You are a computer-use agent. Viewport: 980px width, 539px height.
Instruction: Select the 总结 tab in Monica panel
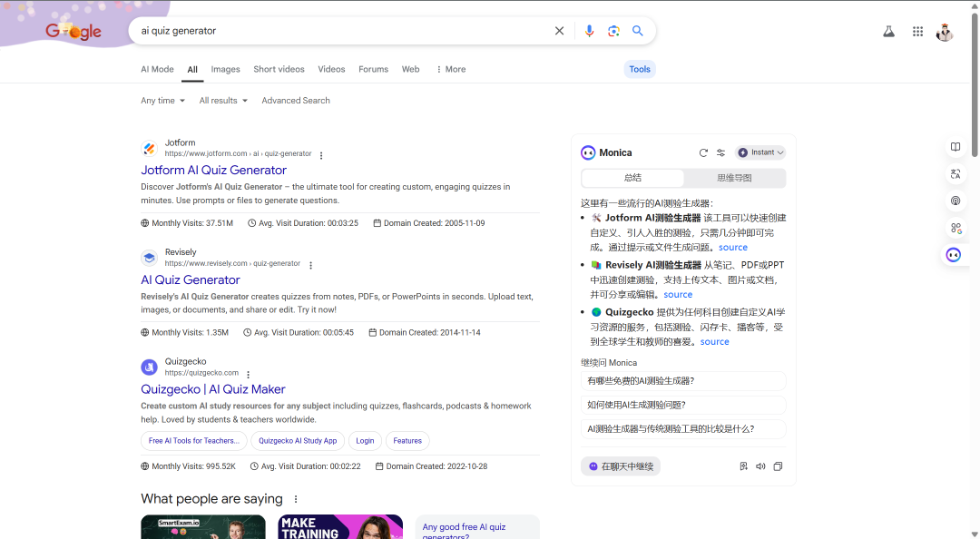(632, 178)
